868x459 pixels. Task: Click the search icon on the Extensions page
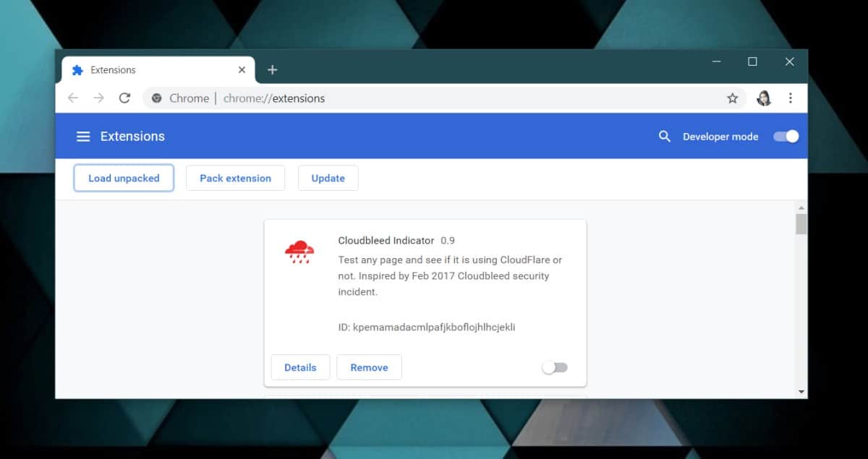pos(664,136)
